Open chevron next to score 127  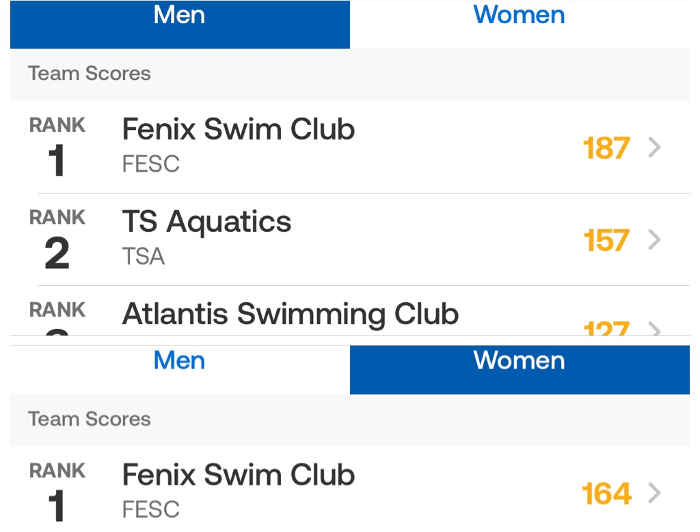655,328
